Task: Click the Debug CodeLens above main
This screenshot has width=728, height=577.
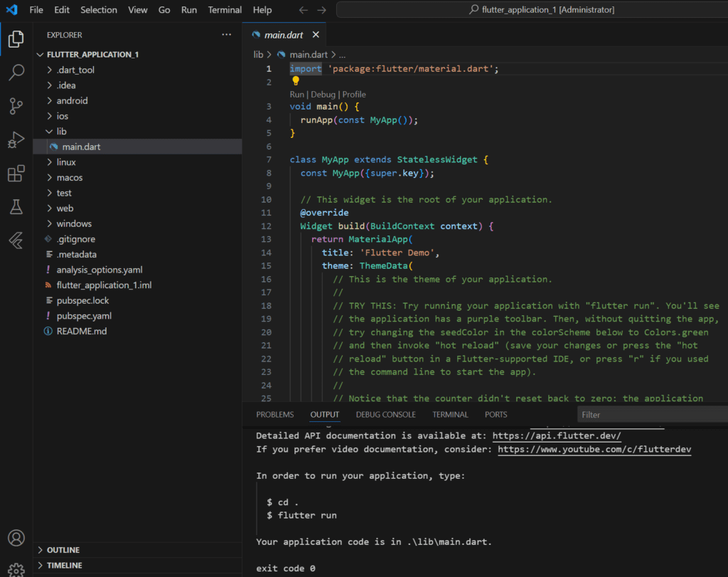Action: tap(323, 95)
